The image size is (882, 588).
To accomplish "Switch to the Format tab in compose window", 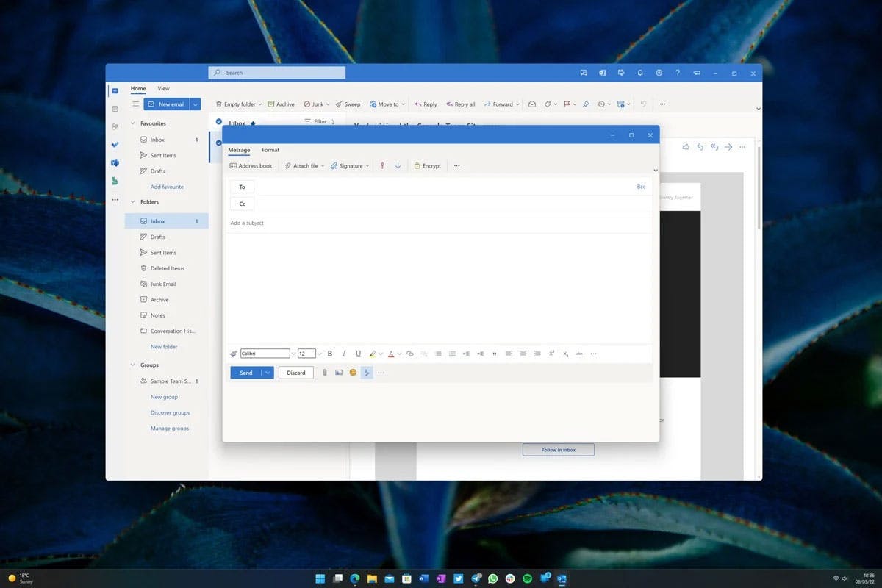I will point(270,150).
